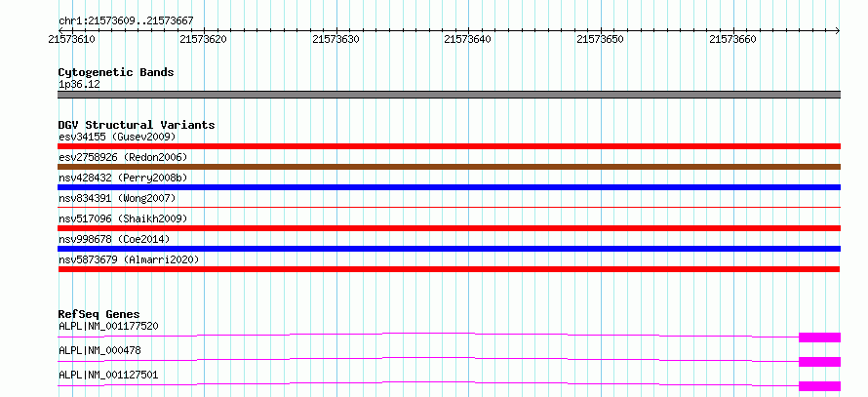Click the chr1:21573609..21573667 region label

pos(126,20)
